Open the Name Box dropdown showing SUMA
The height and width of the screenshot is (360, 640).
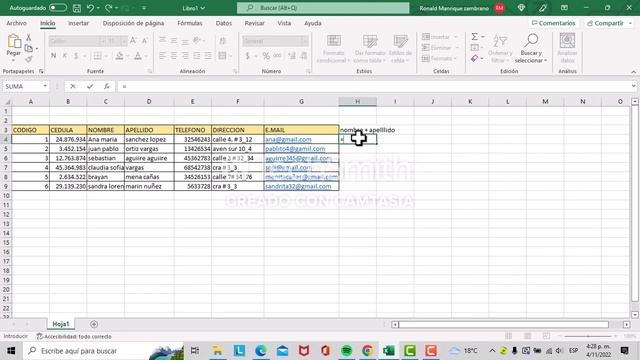click(x=45, y=86)
